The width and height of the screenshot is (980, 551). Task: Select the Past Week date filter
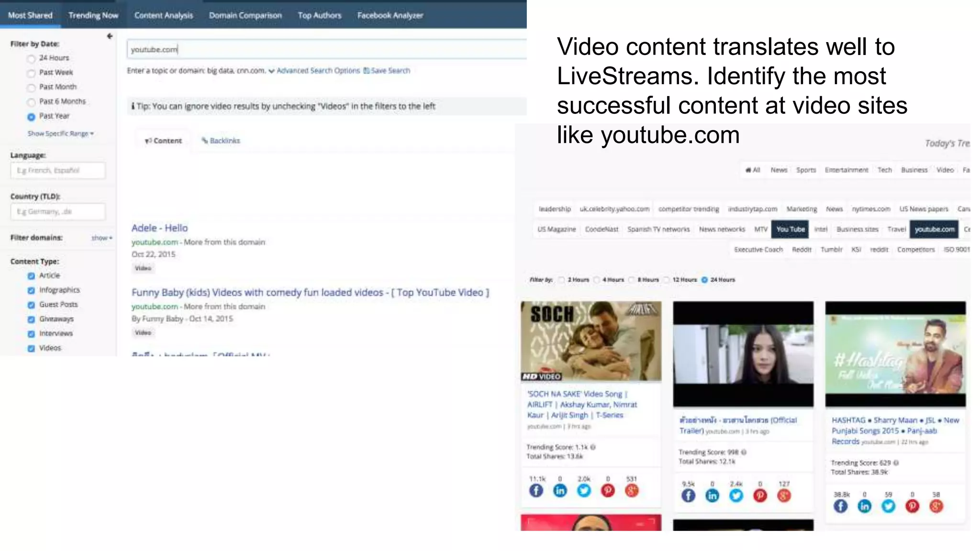point(31,73)
